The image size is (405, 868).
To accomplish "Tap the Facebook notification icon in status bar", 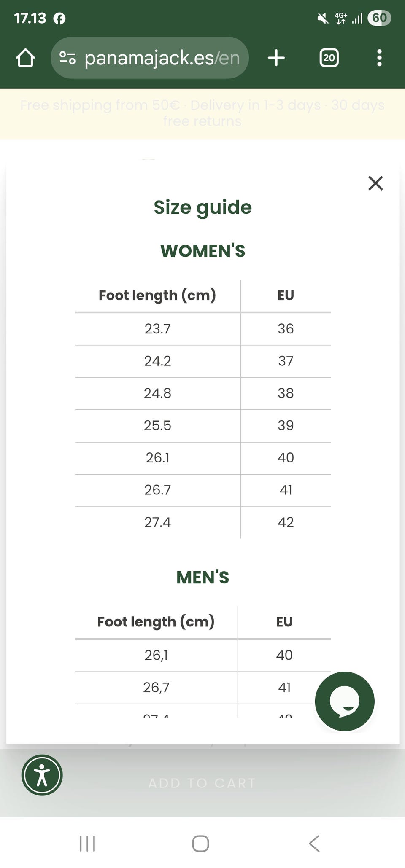I will point(59,19).
